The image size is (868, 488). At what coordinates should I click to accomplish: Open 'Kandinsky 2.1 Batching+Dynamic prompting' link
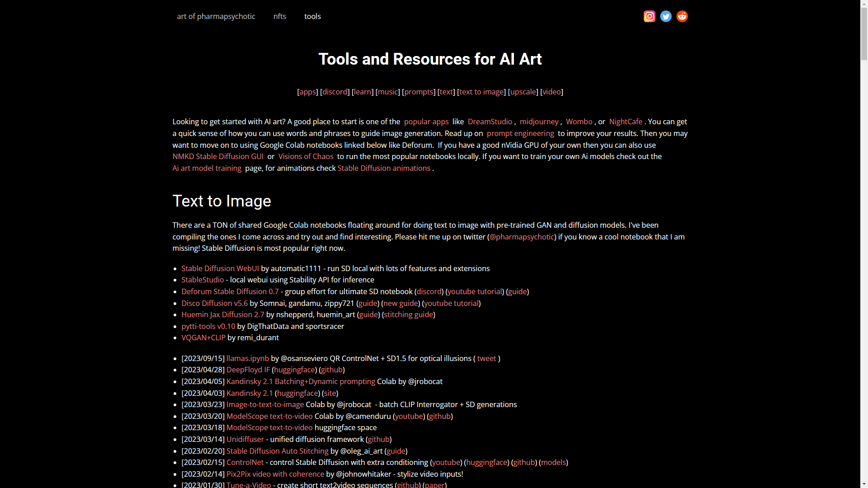point(301,381)
